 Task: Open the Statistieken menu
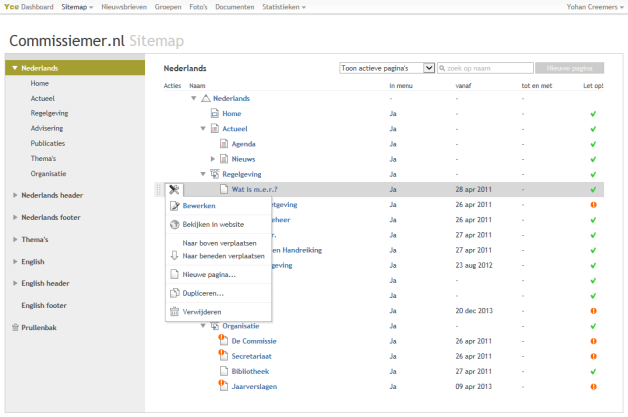(284, 7)
